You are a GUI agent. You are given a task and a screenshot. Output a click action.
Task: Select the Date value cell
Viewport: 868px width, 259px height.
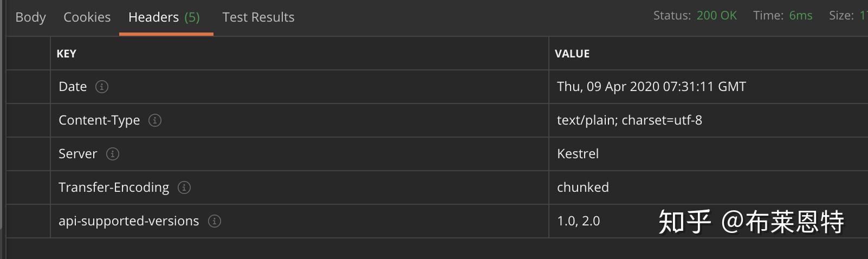(651, 87)
